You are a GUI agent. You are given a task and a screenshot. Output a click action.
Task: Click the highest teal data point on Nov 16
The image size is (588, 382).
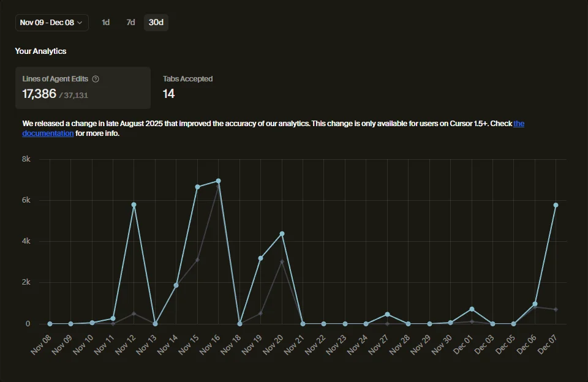218,181
